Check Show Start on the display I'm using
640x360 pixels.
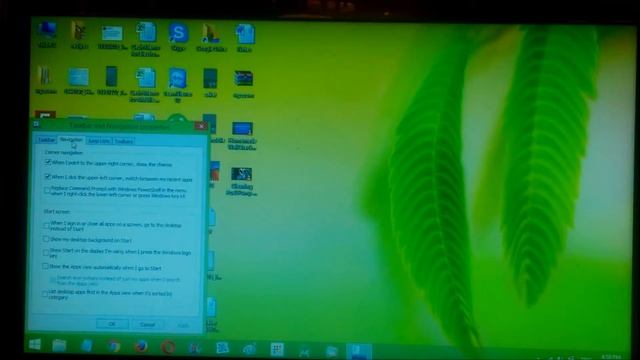click(x=46, y=253)
